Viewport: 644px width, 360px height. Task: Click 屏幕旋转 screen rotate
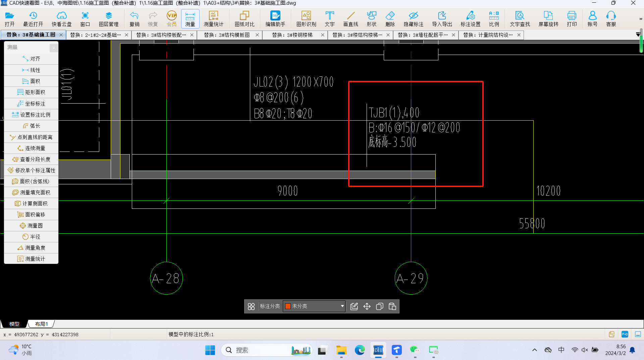[548, 19]
